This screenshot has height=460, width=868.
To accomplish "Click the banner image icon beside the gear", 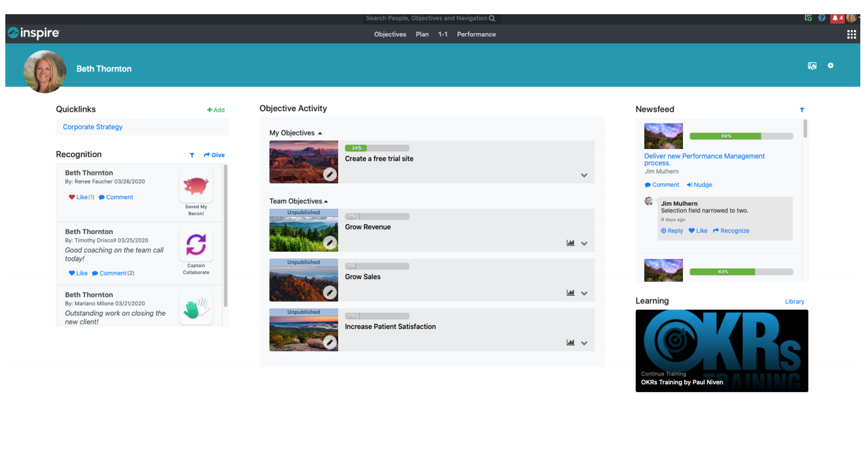I will click(812, 66).
